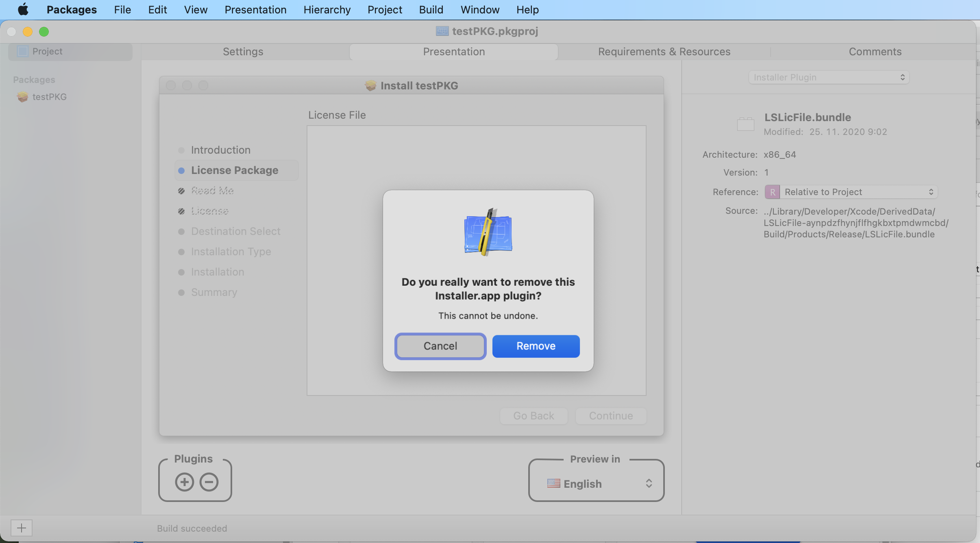Click the LSLicFile.bundle folder icon
Image resolution: width=980 pixels, height=543 pixels.
[x=745, y=123]
